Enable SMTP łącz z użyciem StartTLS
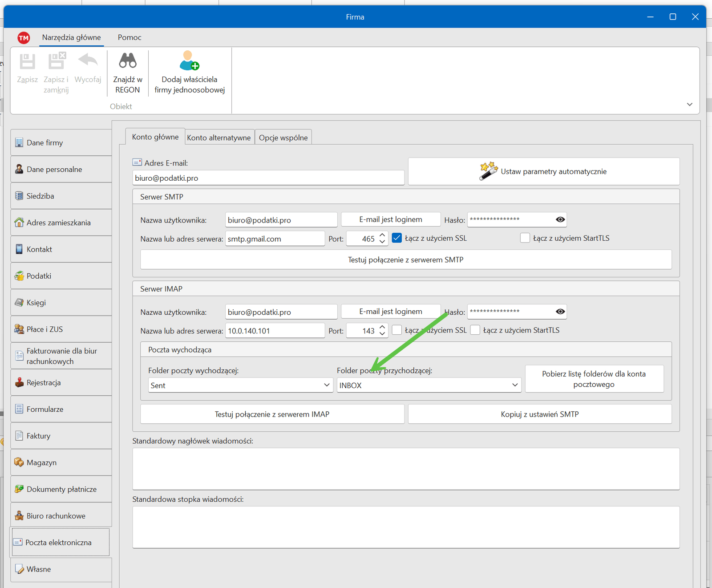Image resolution: width=712 pixels, height=588 pixels. click(x=525, y=238)
